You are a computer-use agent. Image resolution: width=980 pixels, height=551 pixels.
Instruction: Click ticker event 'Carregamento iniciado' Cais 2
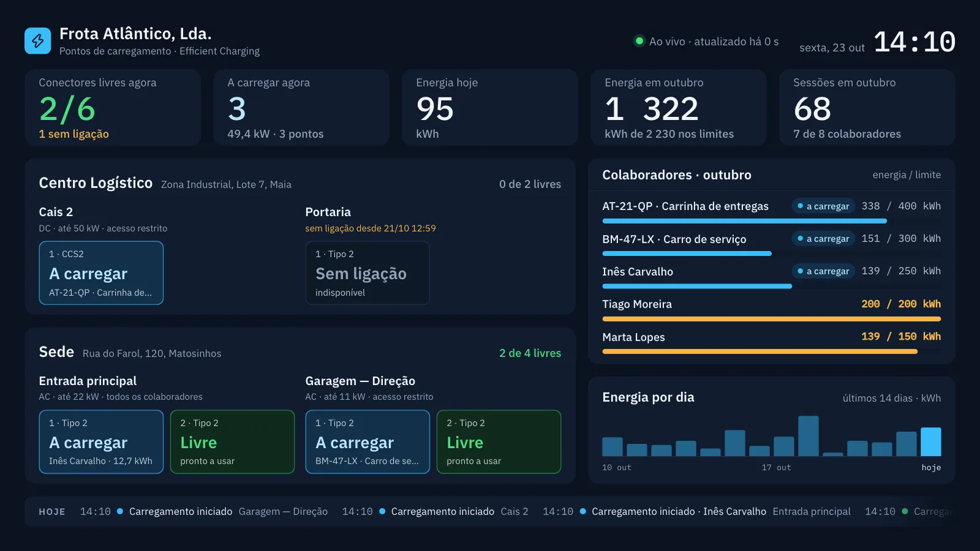(x=435, y=511)
